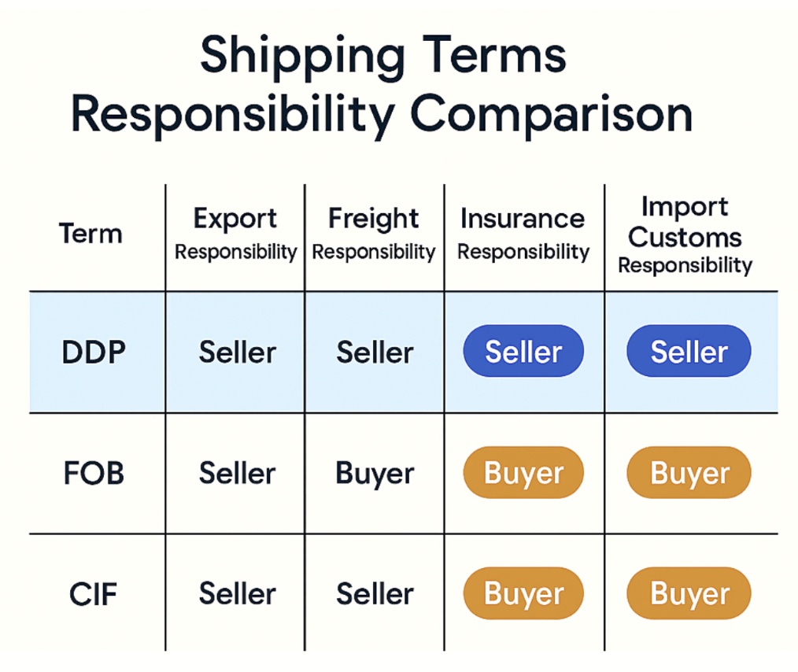The height and width of the screenshot is (672, 798).
Task: Click the Buyer pill for CIF Insurance
Action: click(x=523, y=593)
